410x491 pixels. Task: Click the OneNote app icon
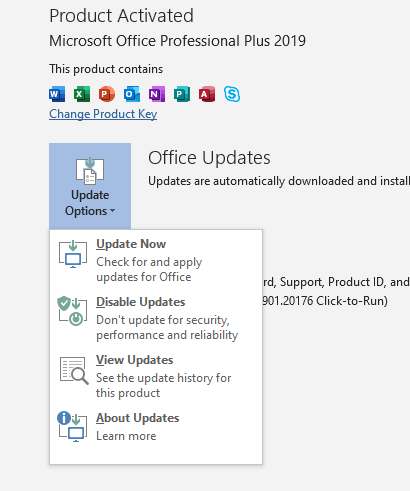coord(157,94)
